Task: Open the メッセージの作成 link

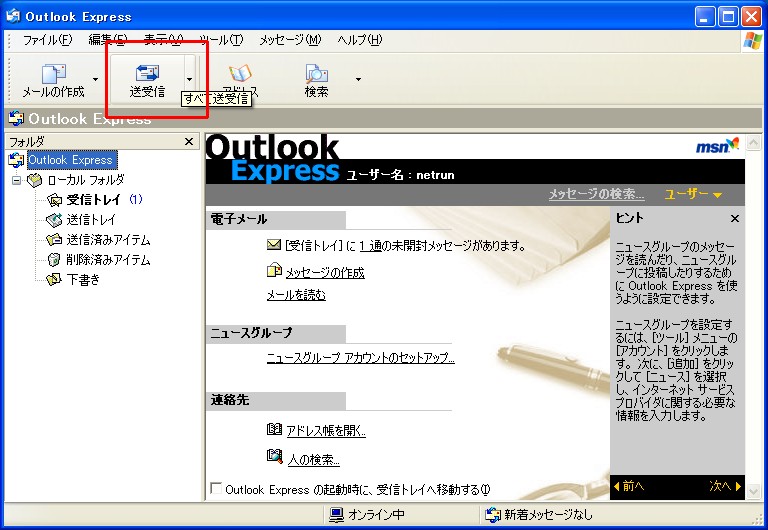Action: click(325, 272)
